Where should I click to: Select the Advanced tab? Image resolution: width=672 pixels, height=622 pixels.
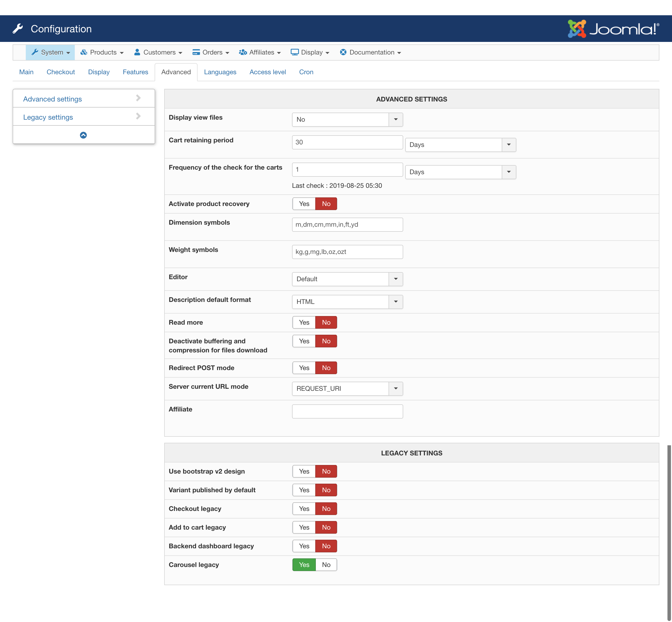point(176,72)
